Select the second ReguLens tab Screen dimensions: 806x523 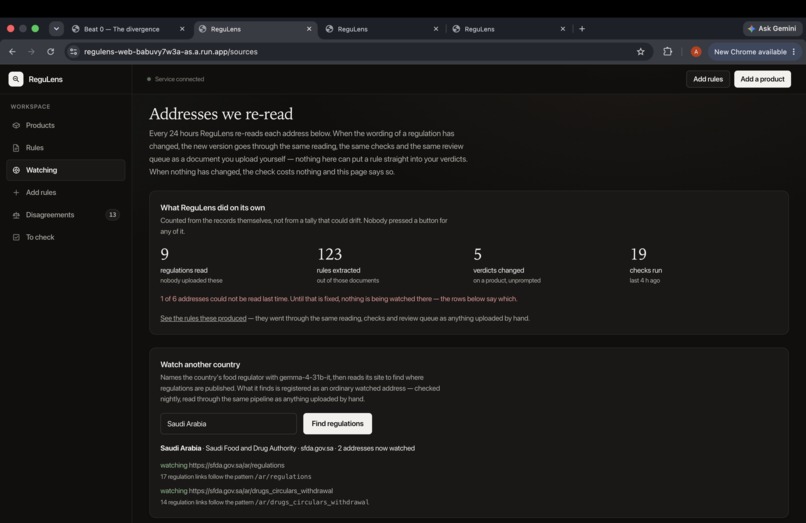382,29
